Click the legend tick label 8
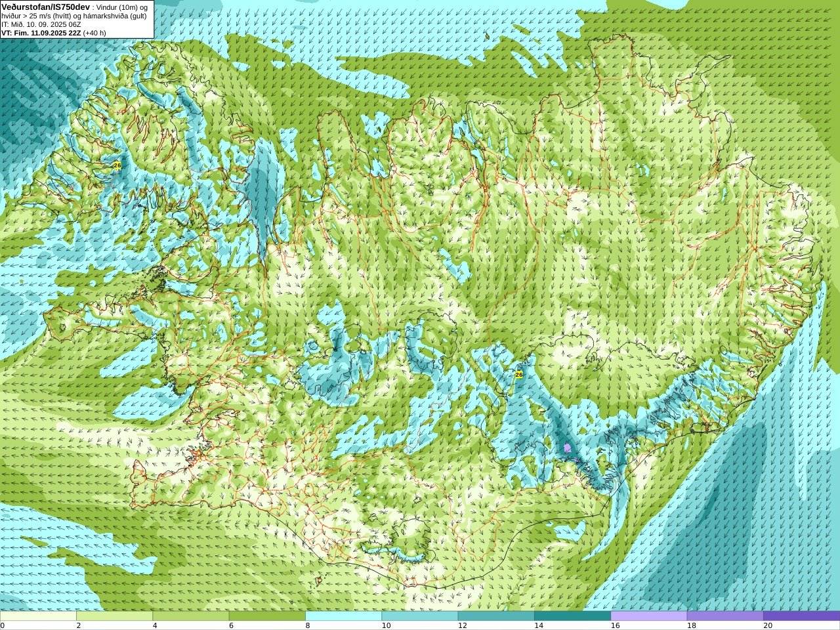 (x=308, y=625)
